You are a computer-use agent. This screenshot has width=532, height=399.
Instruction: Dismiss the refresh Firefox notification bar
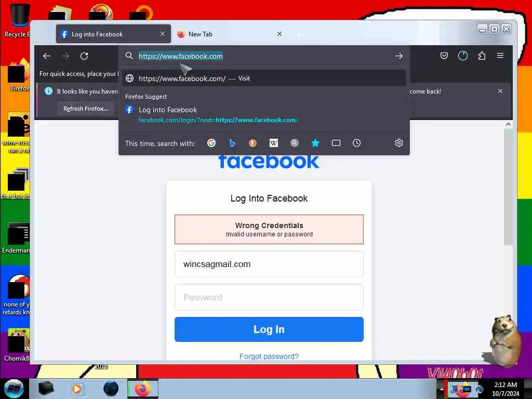[x=500, y=91]
